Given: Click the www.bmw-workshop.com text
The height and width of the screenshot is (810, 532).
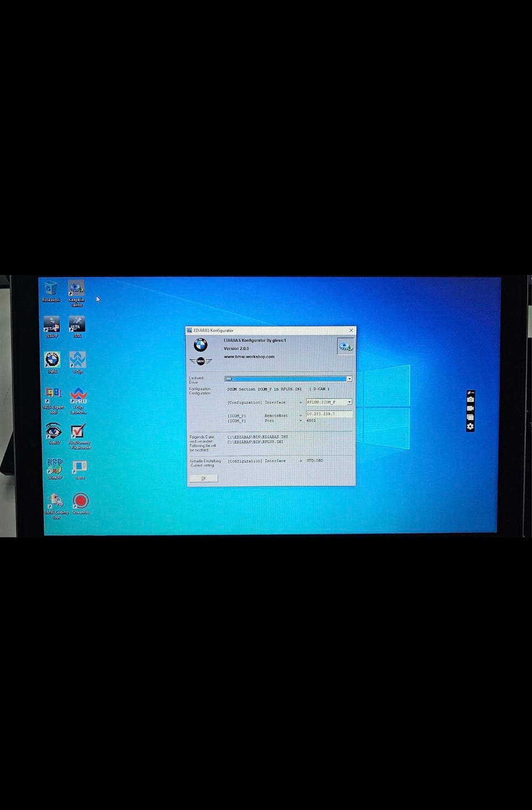Looking at the screenshot, I should 249,356.
